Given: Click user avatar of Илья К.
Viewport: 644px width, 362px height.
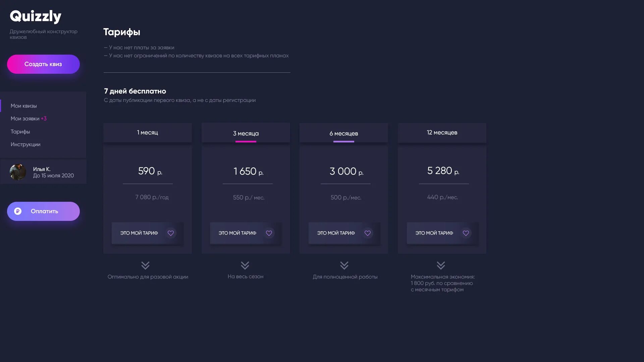Looking at the screenshot, I should [x=18, y=172].
